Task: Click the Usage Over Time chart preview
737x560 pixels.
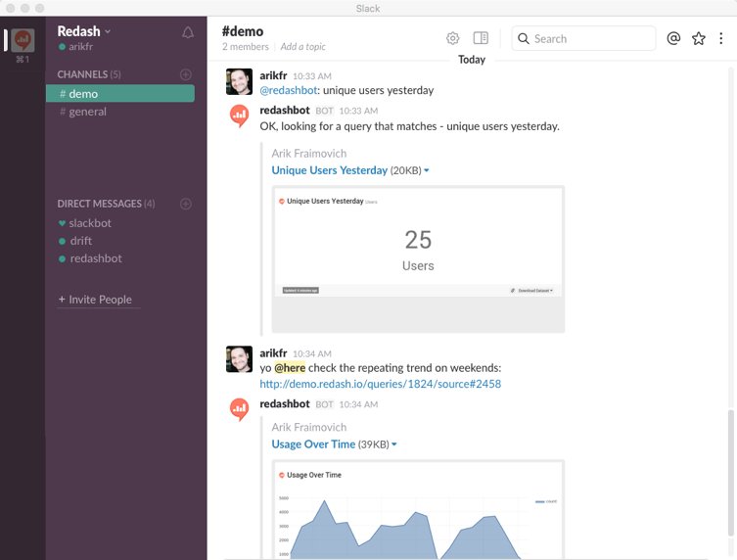Action: [x=418, y=510]
